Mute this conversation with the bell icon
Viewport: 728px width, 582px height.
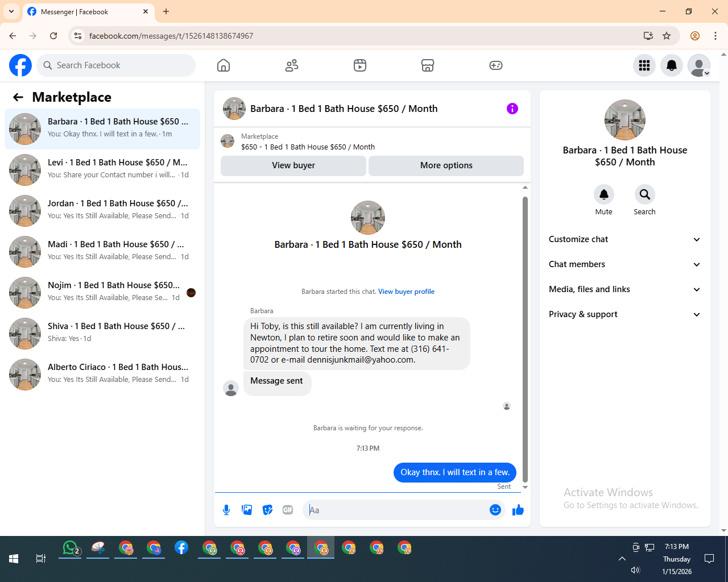(x=604, y=194)
